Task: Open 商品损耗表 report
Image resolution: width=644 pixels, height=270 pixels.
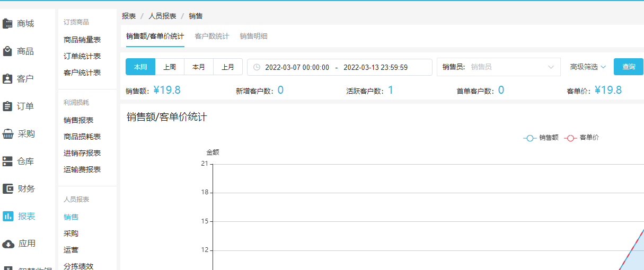Action: coord(82,137)
